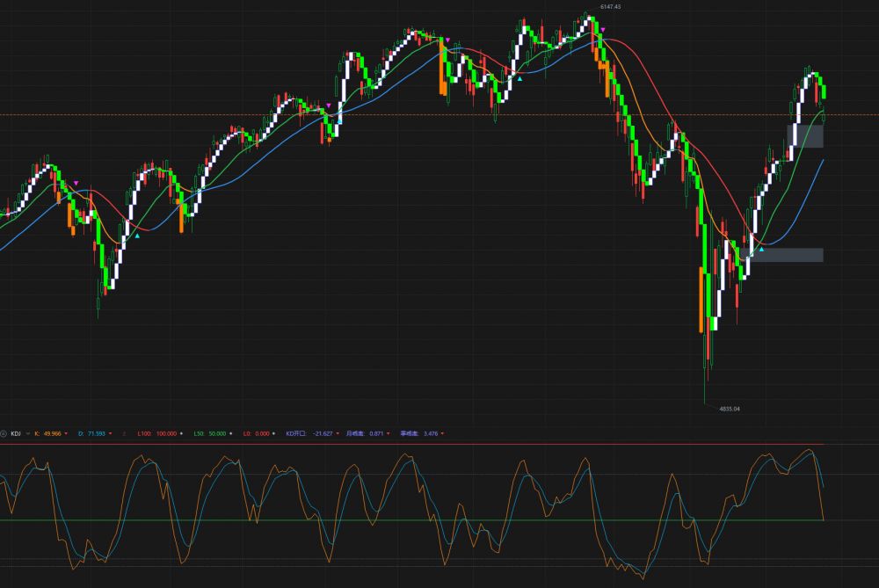Toggle the dot next to L50 value

click(x=230, y=433)
